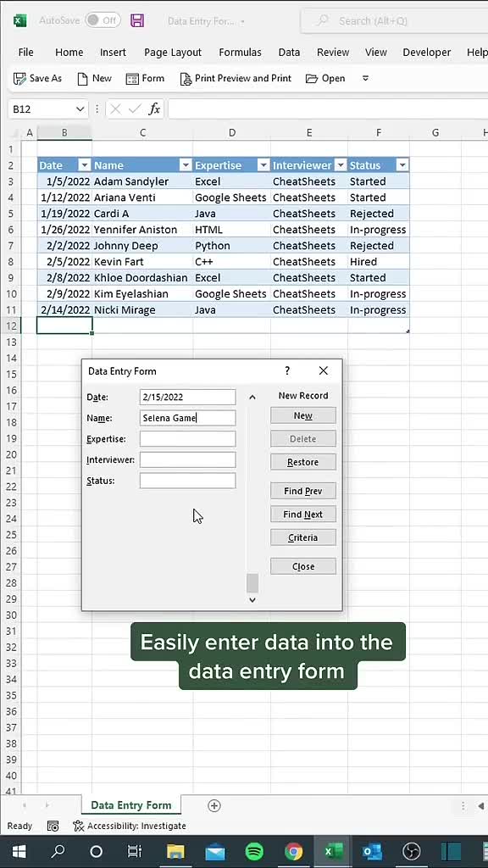Image resolution: width=488 pixels, height=868 pixels.
Task: Click the Expertise input field in the form
Action: pos(187,438)
